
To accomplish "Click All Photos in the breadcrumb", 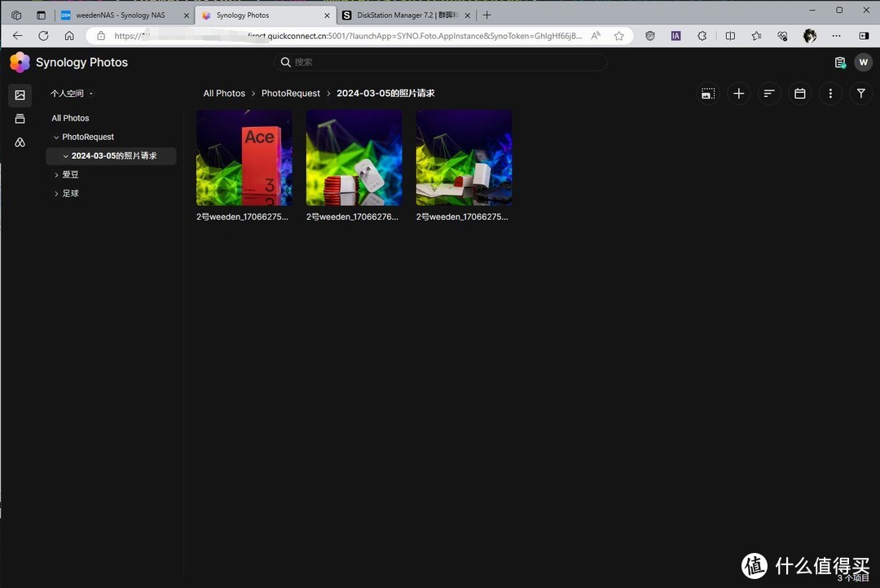I will coord(224,93).
